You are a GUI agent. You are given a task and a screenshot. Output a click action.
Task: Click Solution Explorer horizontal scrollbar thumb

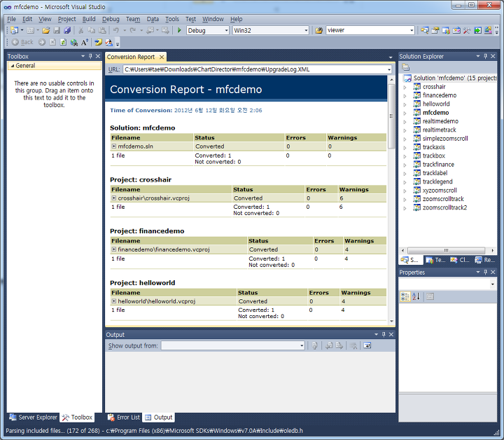(446, 250)
